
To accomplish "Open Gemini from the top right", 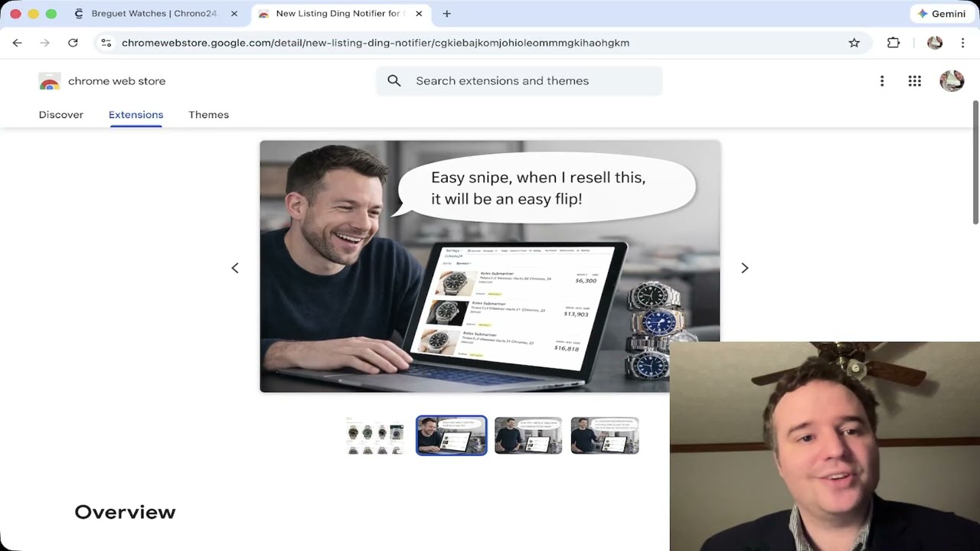I will pos(942,14).
